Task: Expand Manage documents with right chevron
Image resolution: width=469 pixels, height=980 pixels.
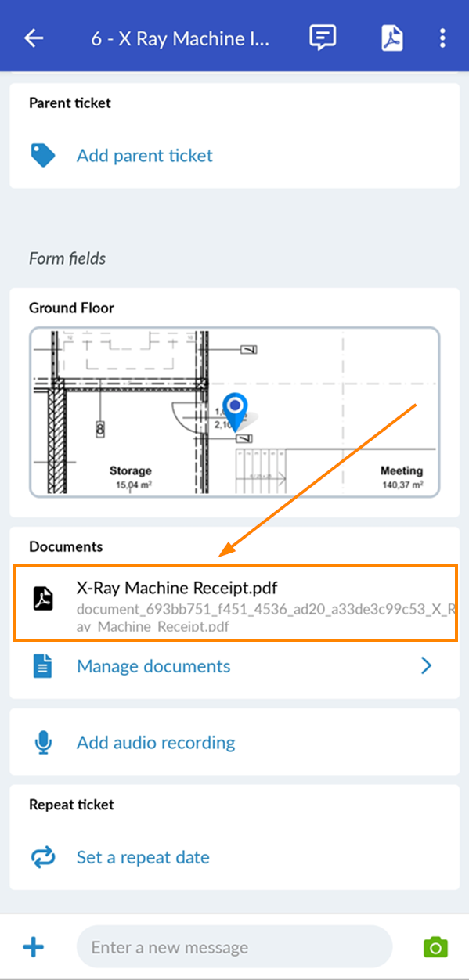Action: coord(427,666)
